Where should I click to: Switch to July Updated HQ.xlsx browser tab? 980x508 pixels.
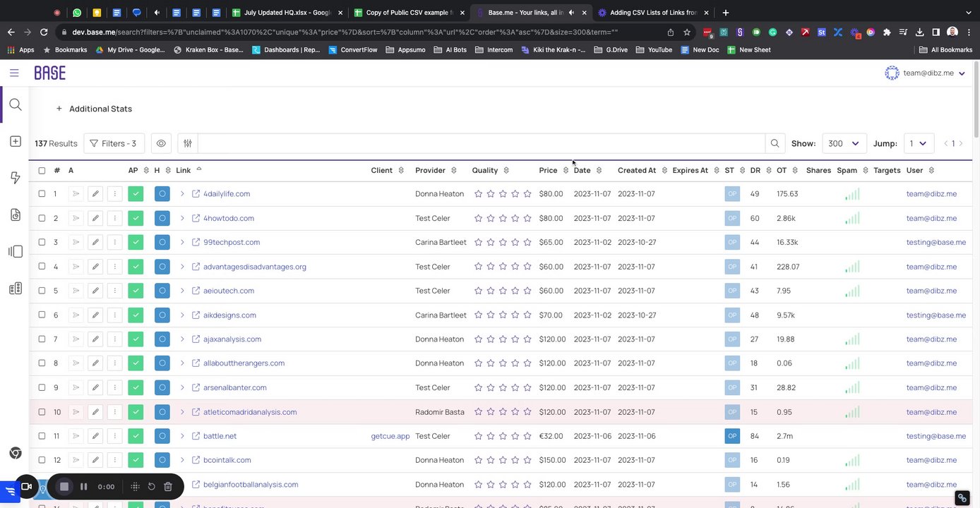click(284, 13)
